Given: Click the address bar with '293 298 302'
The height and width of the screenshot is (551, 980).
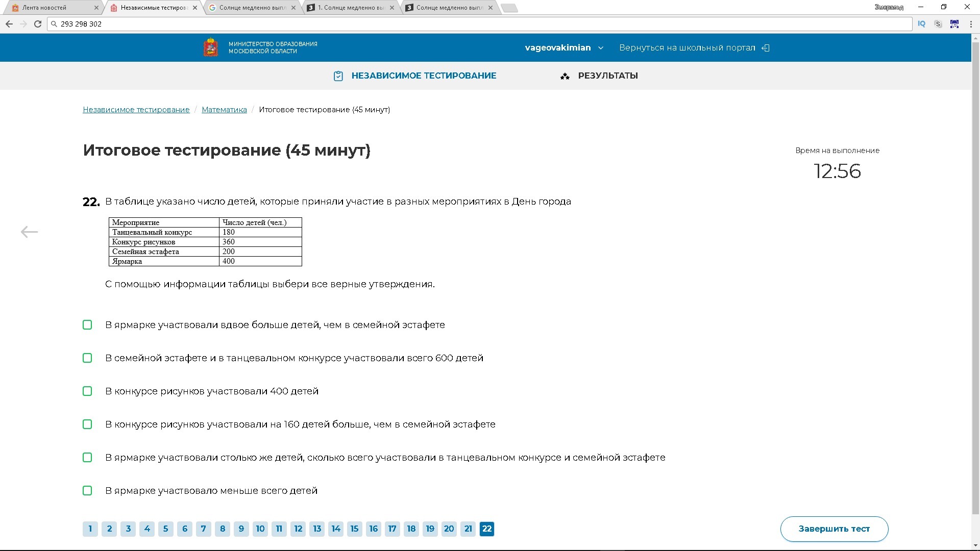Looking at the screenshot, I should pos(480,24).
